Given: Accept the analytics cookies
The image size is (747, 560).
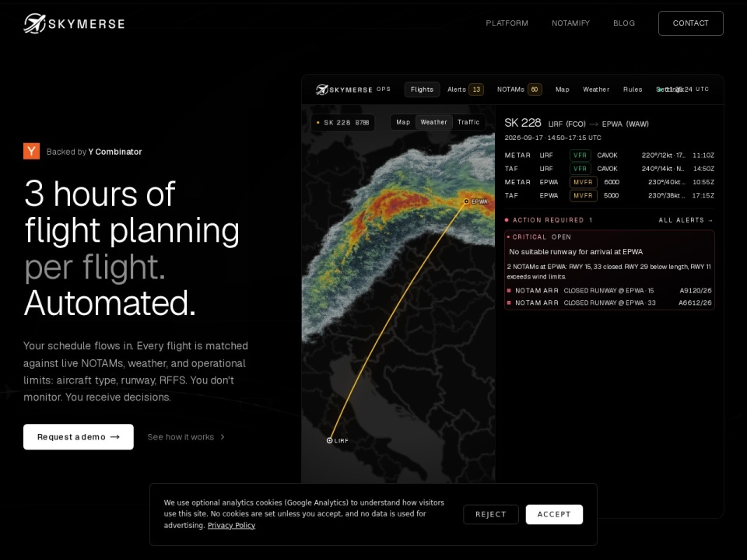Looking at the screenshot, I should (554, 514).
